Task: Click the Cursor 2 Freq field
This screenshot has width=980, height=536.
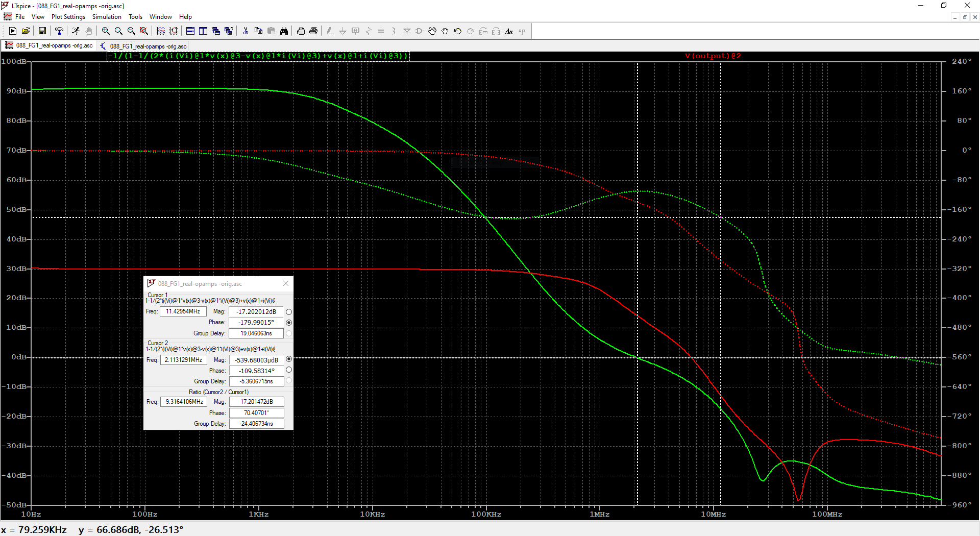Action: pos(183,360)
